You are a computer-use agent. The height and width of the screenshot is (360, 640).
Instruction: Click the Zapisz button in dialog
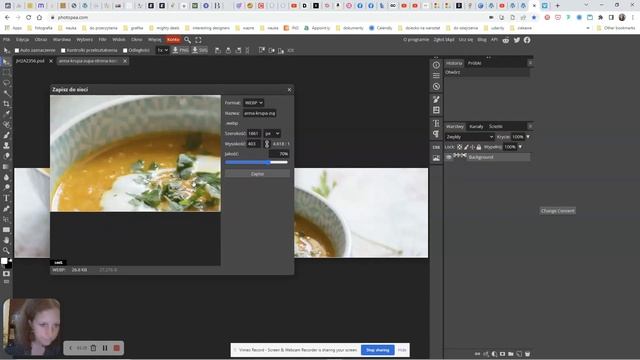258,174
